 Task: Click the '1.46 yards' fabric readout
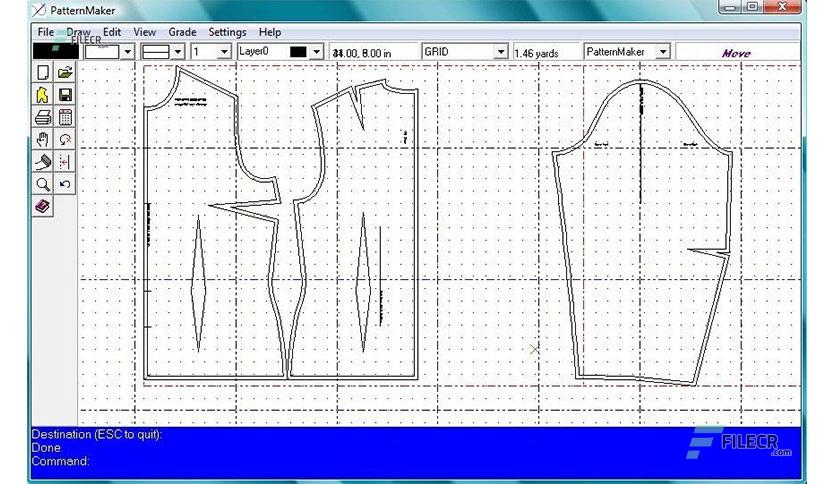pos(536,53)
